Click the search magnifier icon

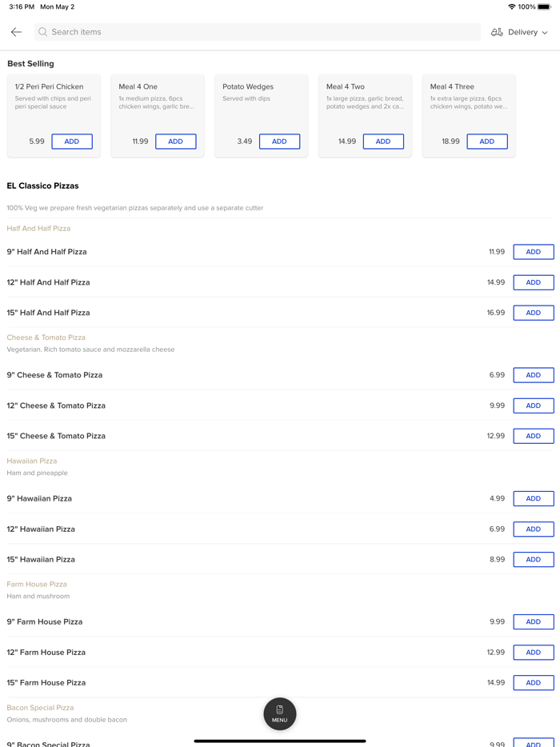[x=43, y=32]
